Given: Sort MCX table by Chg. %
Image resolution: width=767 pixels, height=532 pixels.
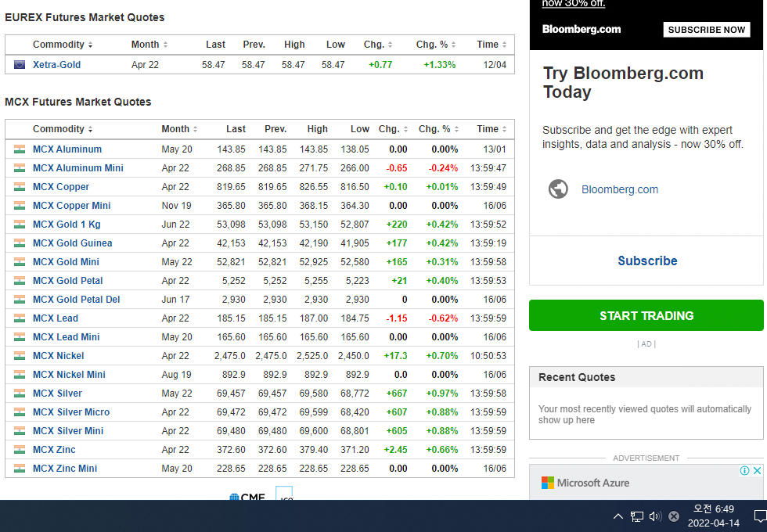Looking at the screenshot, I should tap(438, 129).
